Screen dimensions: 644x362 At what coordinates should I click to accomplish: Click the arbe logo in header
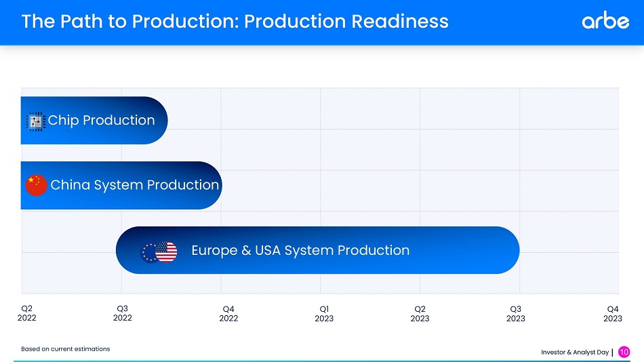pos(605,21)
